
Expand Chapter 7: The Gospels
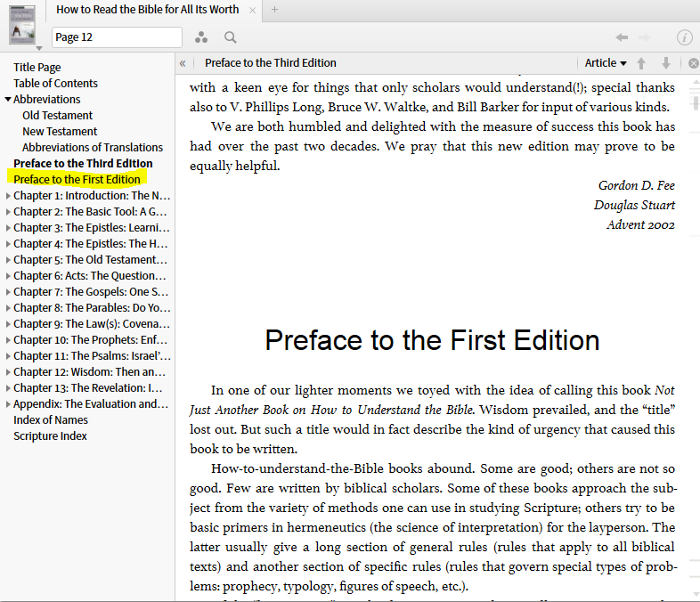pos(8,292)
